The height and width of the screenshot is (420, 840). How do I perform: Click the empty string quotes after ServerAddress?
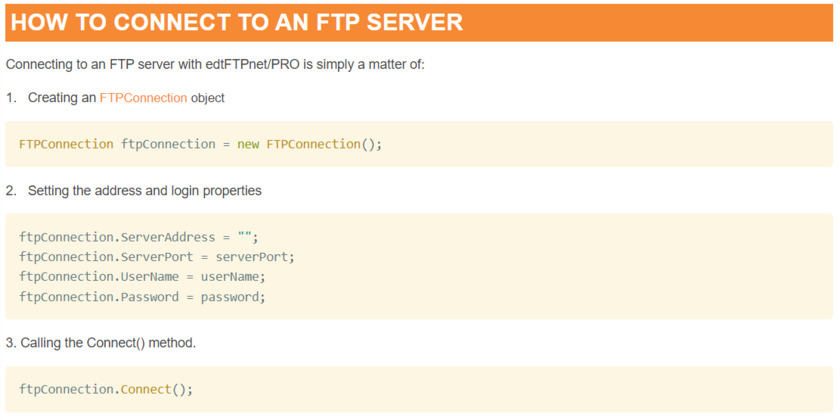coord(244,237)
